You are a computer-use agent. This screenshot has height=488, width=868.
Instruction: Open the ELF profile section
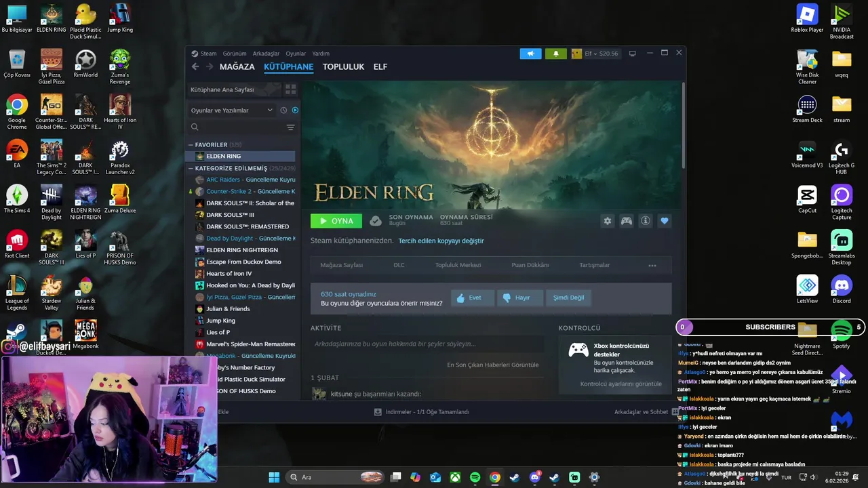click(380, 66)
